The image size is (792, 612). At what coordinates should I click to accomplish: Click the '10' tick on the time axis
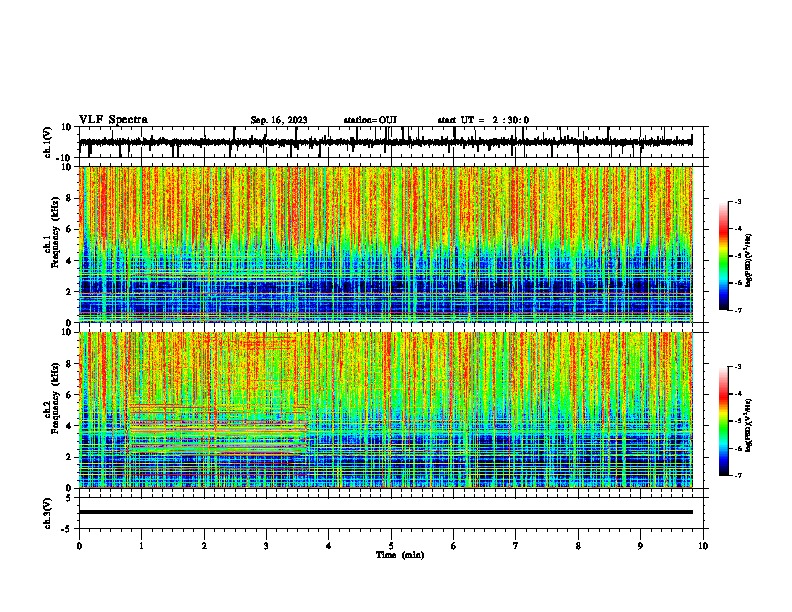pyautogui.click(x=703, y=546)
